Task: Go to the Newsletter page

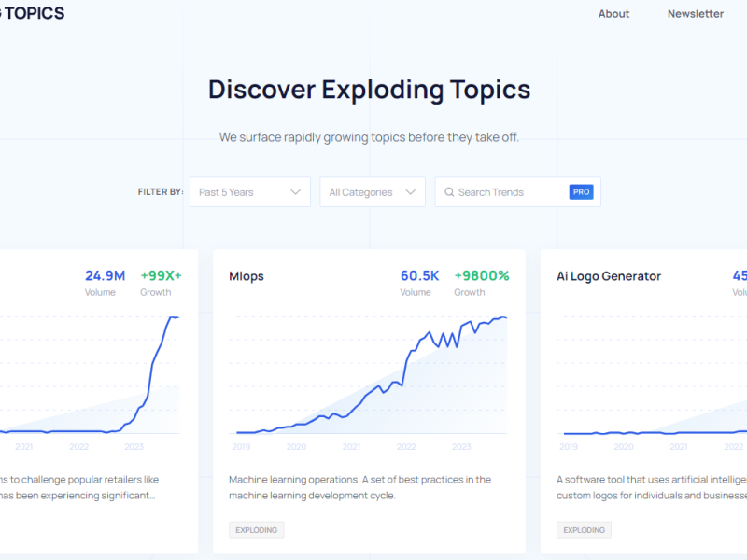Action: [x=695, y=14]
